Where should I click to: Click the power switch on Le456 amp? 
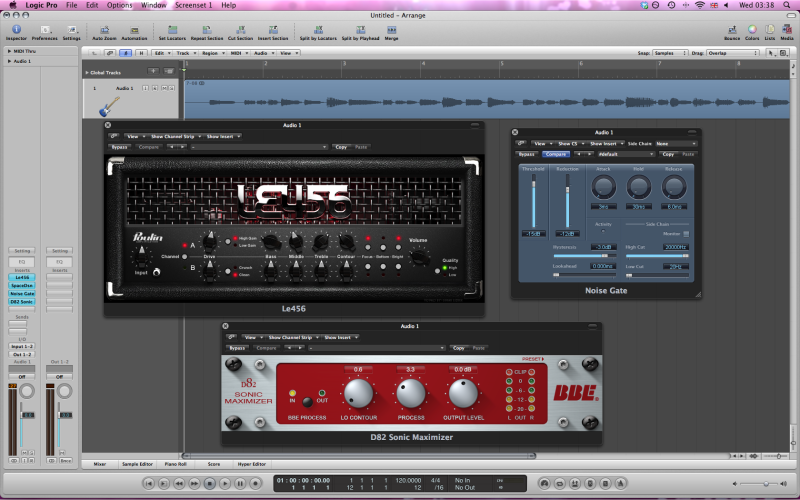[x=157, y=272]
